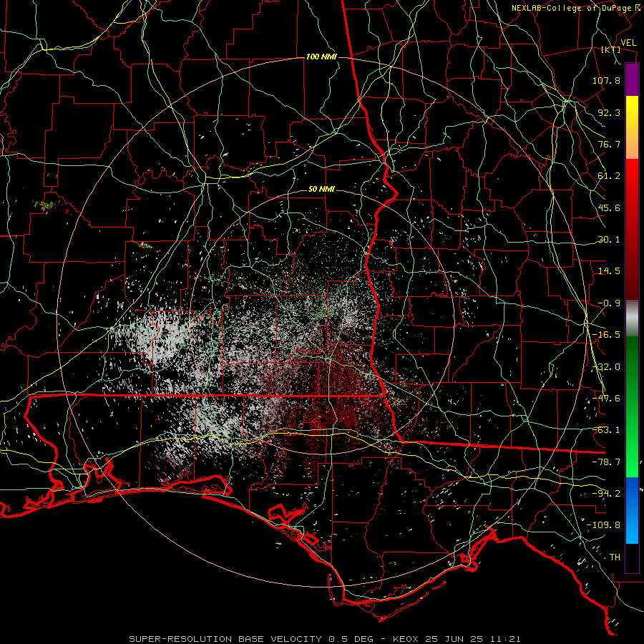
Task: Select the -32.0 velocity scale value
Action: click(x=606, y=367)
